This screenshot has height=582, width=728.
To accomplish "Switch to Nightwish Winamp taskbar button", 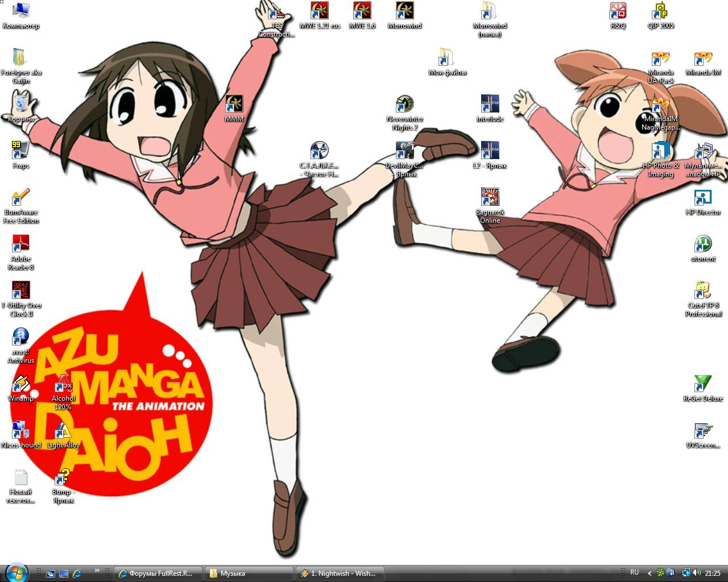I will click(x=340, y=573).
